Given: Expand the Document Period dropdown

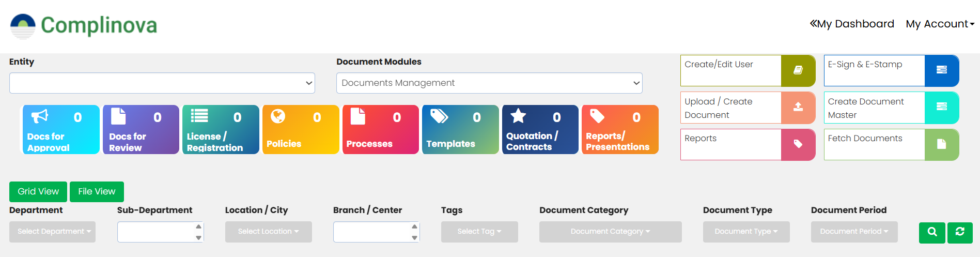Looking at the screenshot, I should click(854, 232).
